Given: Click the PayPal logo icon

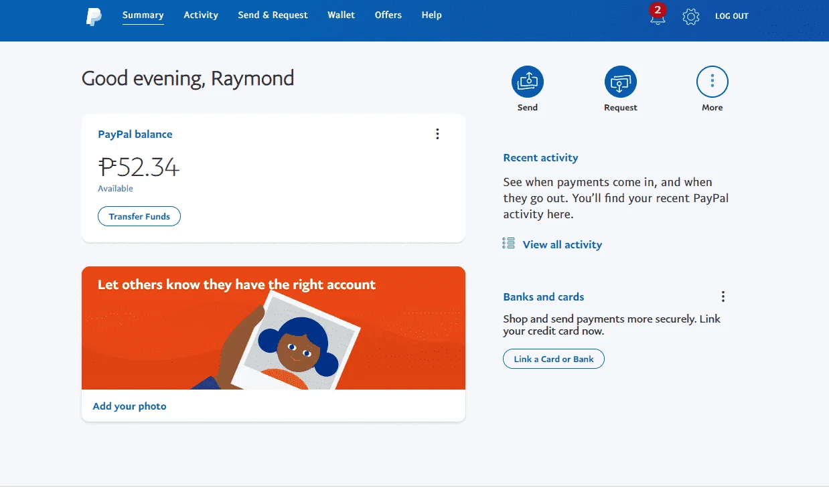Looking at the screenshot, I should pos(94,17).
